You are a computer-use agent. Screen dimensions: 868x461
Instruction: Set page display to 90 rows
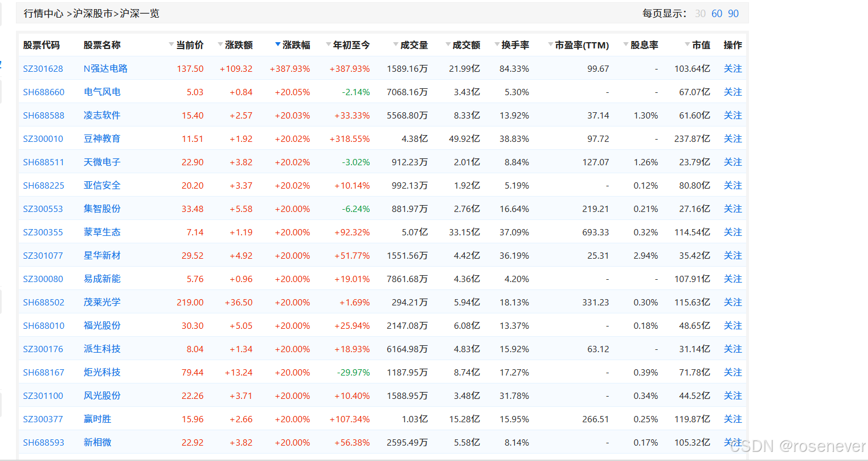(735, 13)
